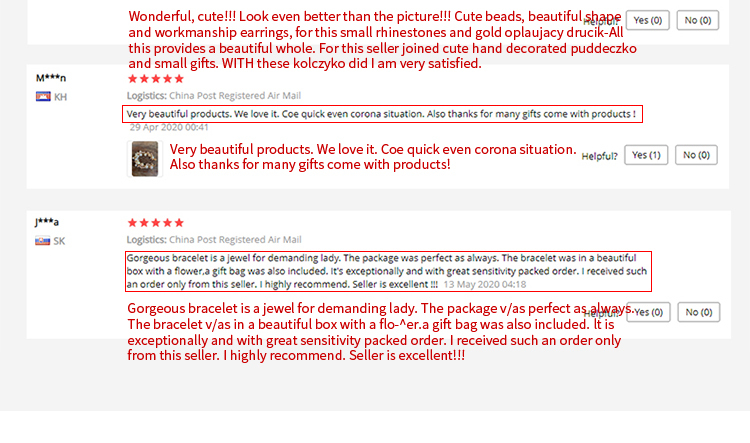
Task: Mark M***n's review helpful with Yes (1)
Action: [x=646, y=155]
